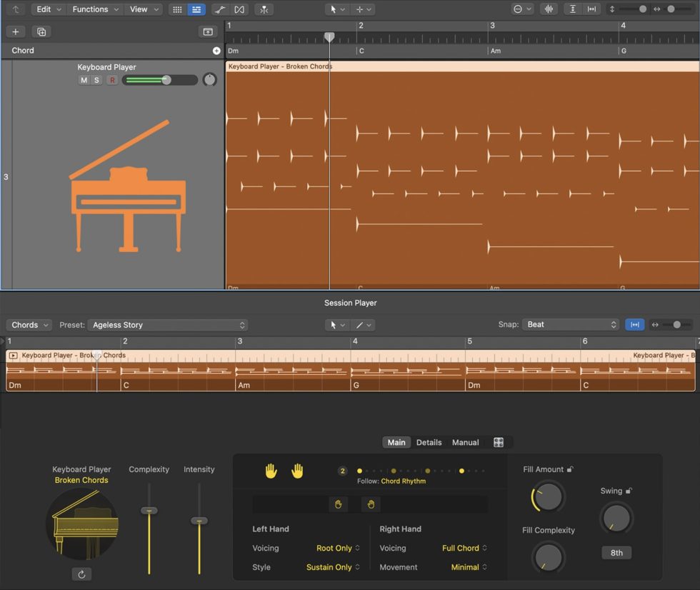This screenshot has width=700, height=590.
Task: Click the grid view icon in the top toolbar
Action: (176, 9)
